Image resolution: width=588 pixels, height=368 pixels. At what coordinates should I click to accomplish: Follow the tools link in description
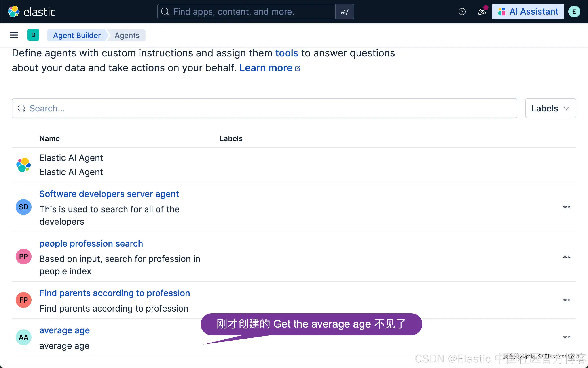pos(287,53)
